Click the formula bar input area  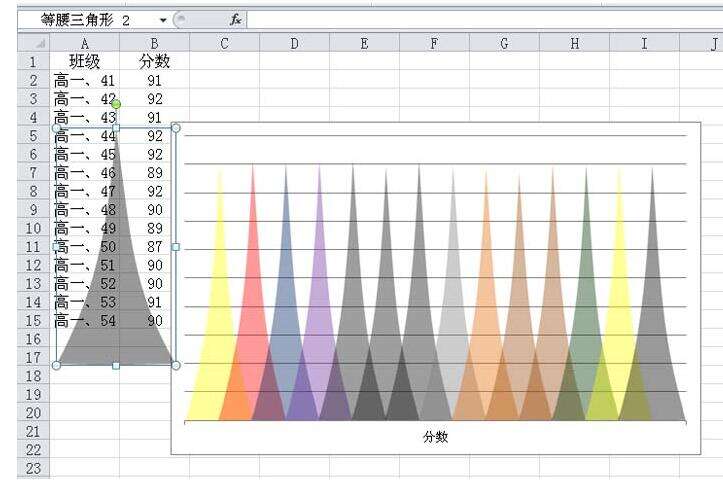tap(484, 20)
